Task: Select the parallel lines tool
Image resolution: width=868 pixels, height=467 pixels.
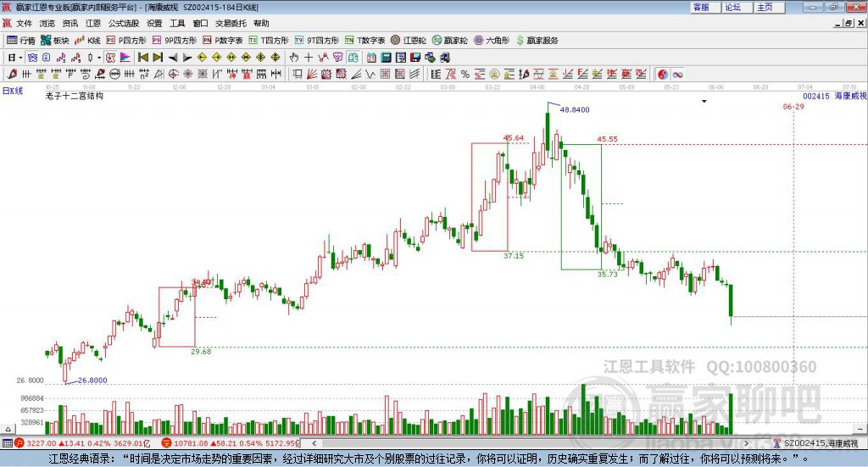Action: click(x=415, y=74)
